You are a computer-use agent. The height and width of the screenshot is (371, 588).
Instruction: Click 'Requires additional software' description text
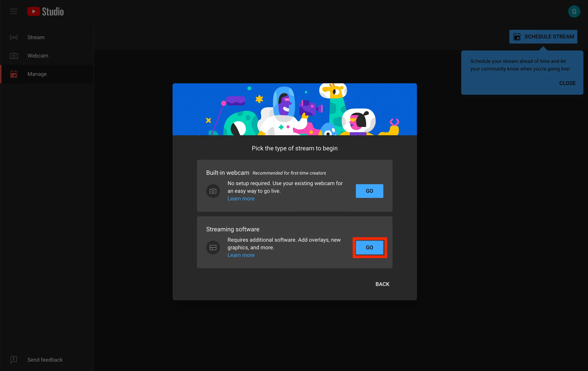click(x=284, y=244)
